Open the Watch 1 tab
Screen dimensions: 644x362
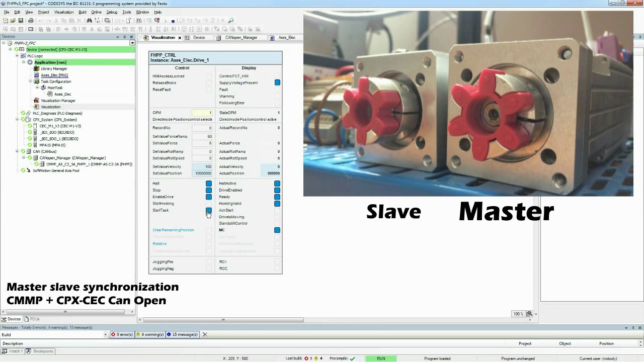[x=12, y=351]
